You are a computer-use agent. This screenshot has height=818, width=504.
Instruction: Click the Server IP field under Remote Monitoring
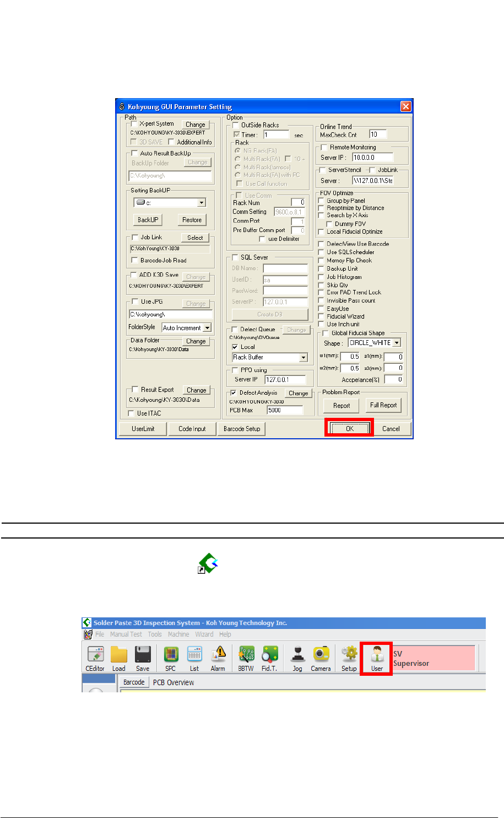coord(372,157)
